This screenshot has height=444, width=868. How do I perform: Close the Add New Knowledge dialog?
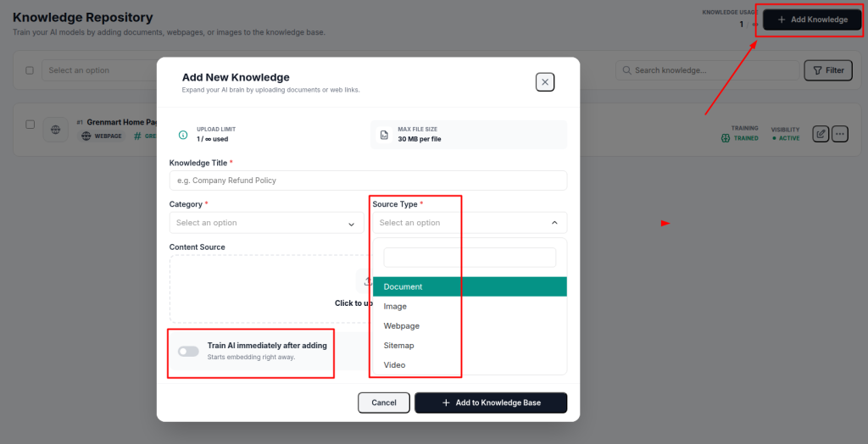click(545, 82)
